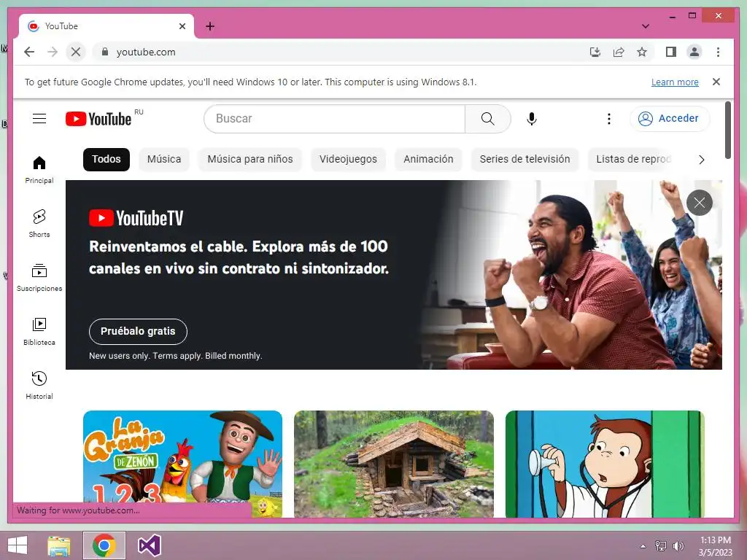Open the log cabin video thumbnail

pos(393,464)
